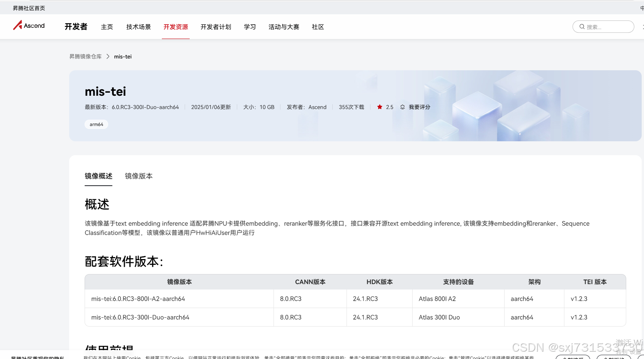The image size is (644, 359).
Task: Click the breadcrumb chevron arrow
Action: [x=108, y=56]
